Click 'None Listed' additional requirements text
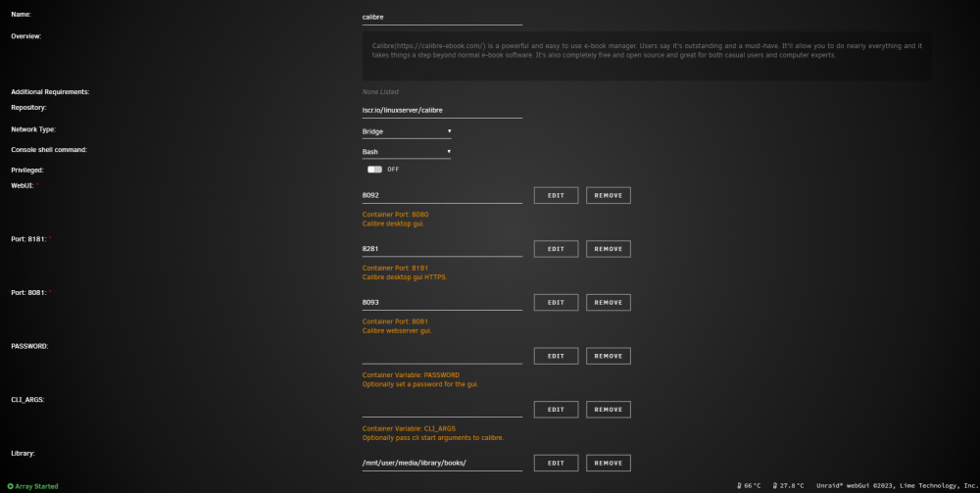The image size is (980, 493). (x=380, y=92)
